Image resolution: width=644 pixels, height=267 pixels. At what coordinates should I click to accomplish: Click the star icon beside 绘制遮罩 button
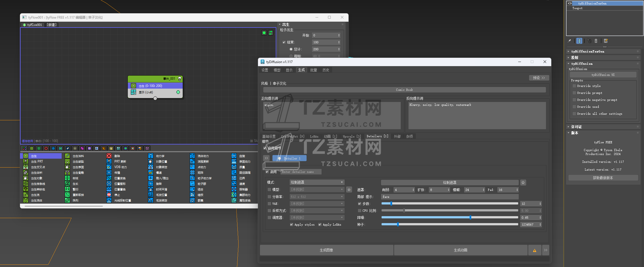point(523,183)
